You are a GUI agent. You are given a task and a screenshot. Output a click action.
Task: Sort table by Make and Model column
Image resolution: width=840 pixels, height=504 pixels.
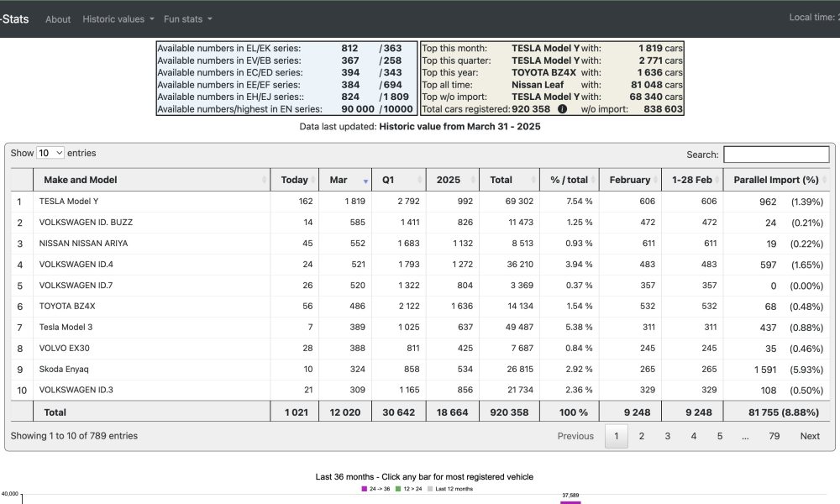click(x=151, y=180)
